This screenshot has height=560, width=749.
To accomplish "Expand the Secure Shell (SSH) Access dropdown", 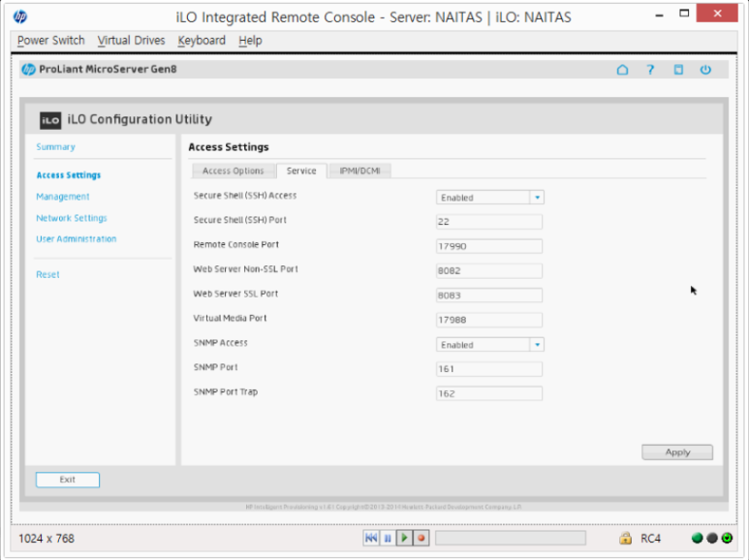I will click(x=537, y=197).
